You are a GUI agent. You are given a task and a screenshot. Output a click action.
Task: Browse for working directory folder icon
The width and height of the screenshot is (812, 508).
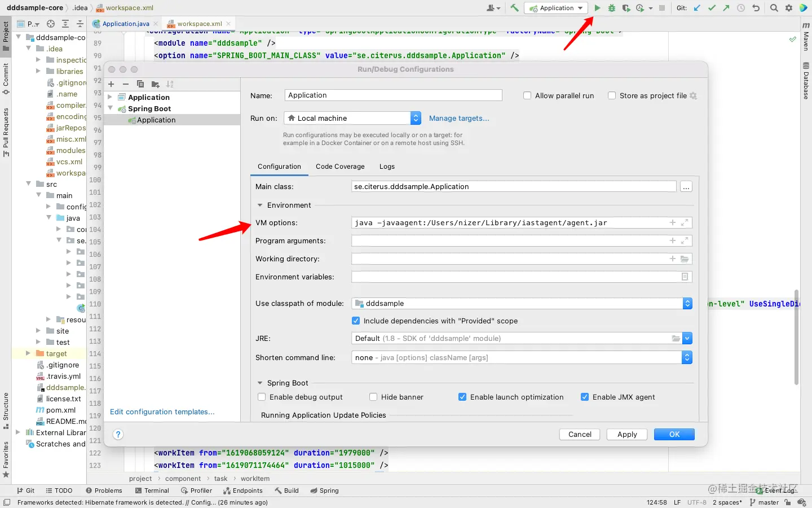pos(685,259)
